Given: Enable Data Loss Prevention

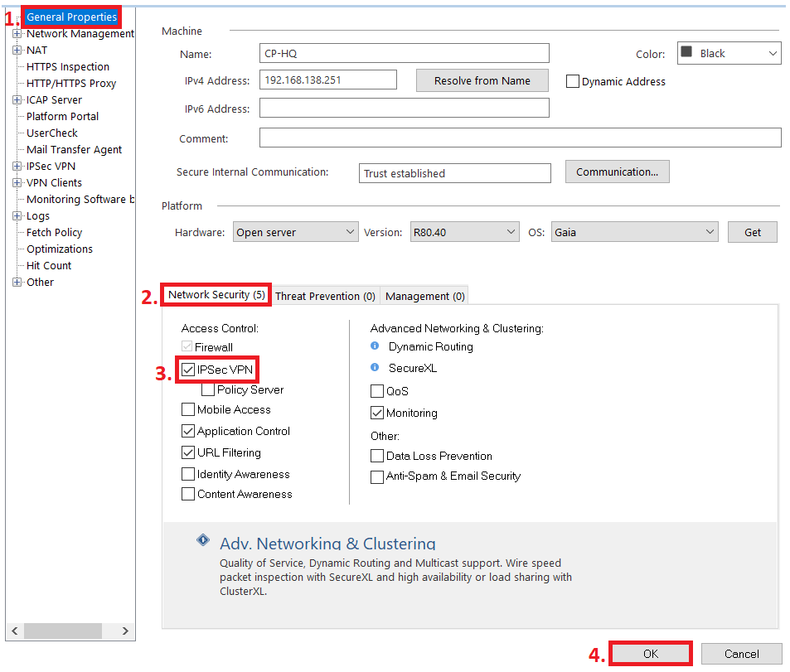Looking at the screenshot, I should [377, 456].
